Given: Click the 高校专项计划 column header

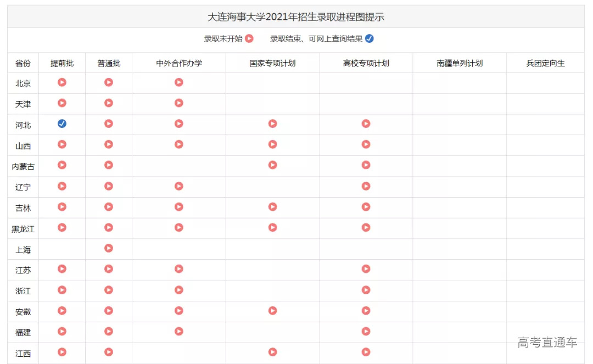Looking at the screenshot, I should tap(366, 64).
